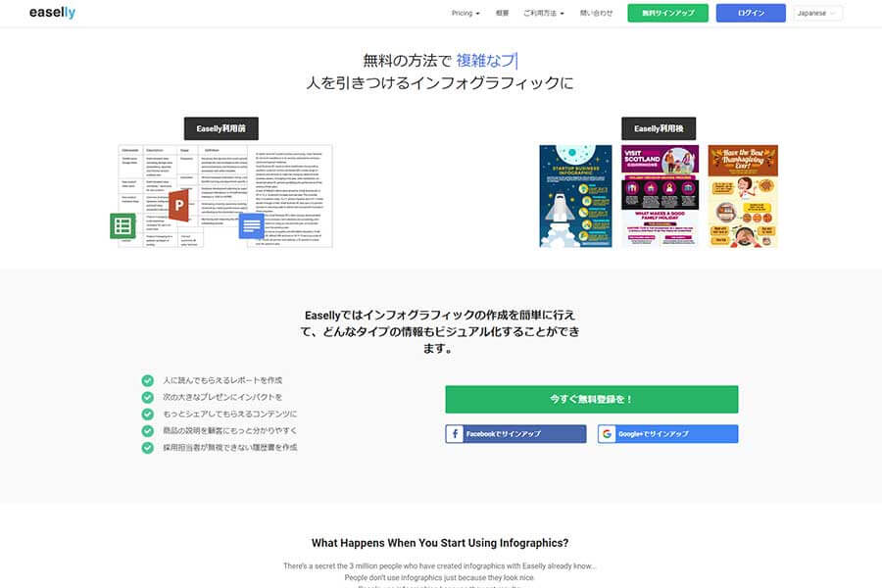Click the text もっとシェアしてもらえるコンテンツに
882x588 pixels.
[x=230, y=415]
